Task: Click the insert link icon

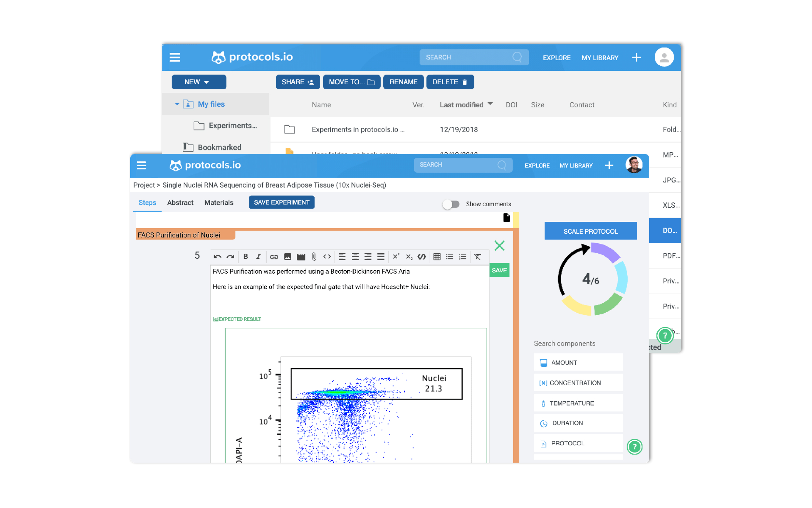Action: 274,257
